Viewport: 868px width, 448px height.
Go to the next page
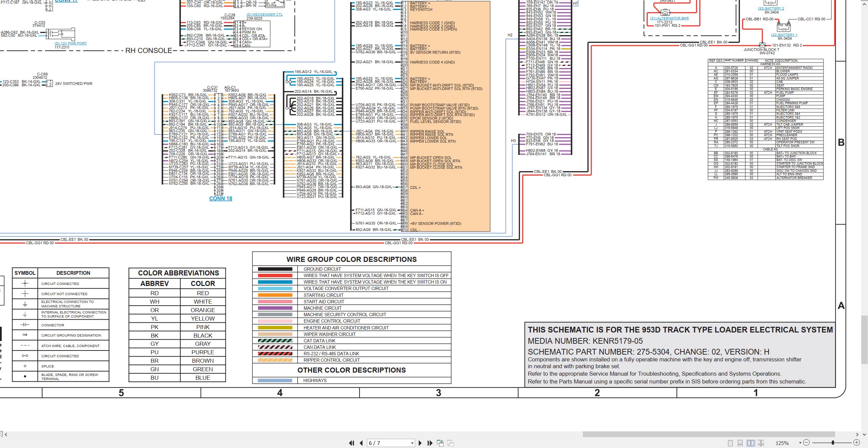pos(420,443)
